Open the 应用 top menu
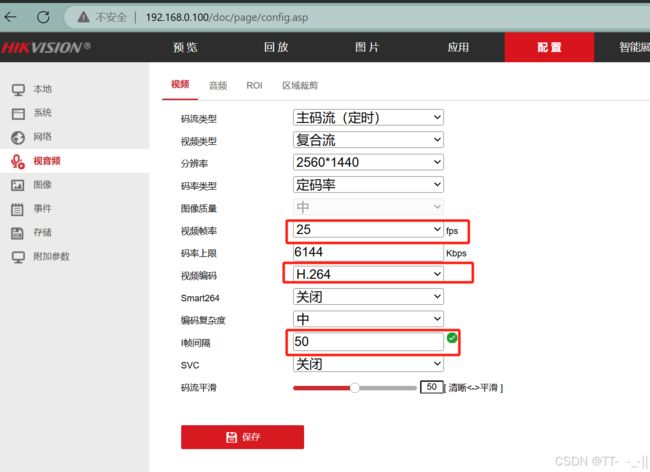650x472 pixels. [458, 47]
